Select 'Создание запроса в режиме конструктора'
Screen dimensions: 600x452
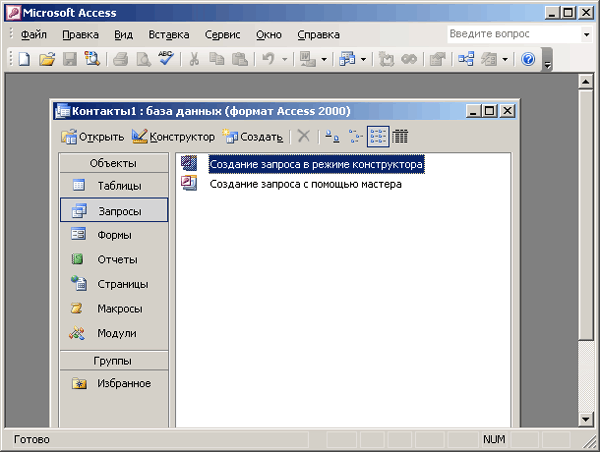pos(316,164)
